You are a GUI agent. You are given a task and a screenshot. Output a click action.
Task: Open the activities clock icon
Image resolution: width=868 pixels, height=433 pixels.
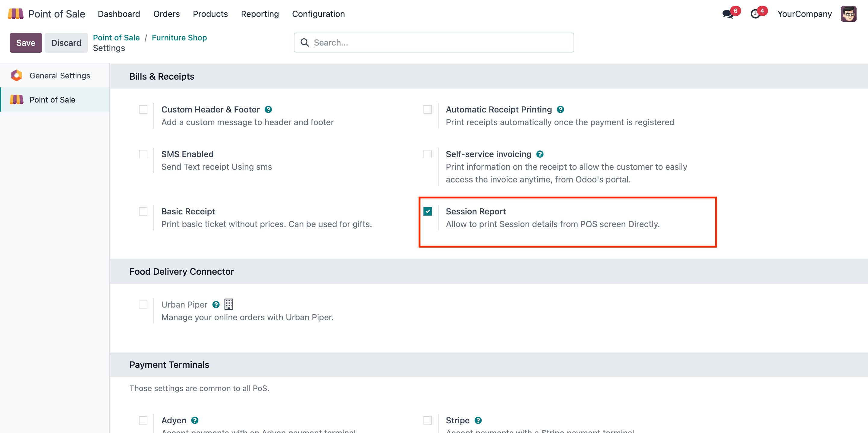[x=755, y=14]
